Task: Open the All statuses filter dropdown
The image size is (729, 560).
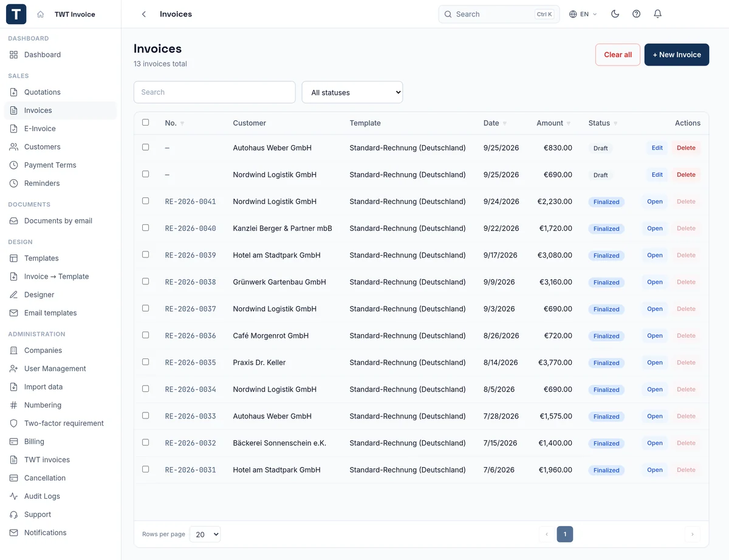Action: pos(352,92)
